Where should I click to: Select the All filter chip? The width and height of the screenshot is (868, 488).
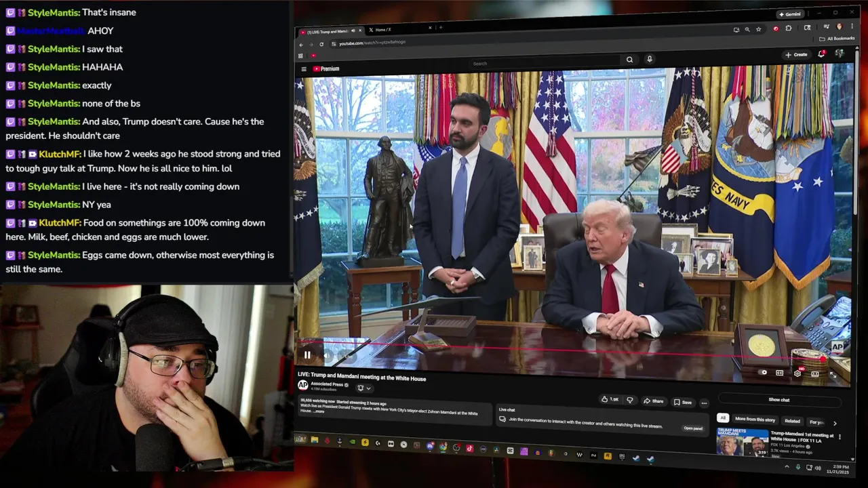coord(724,418)
